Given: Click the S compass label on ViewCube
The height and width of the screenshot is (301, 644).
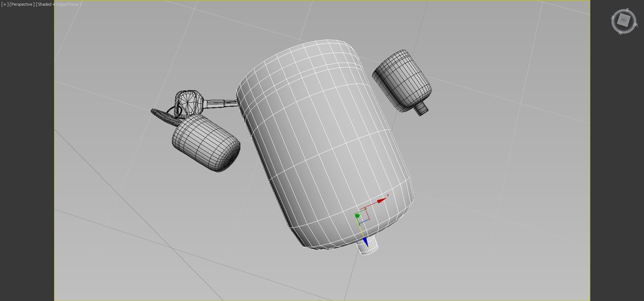Looking at the screenshot, I should 628,10.
